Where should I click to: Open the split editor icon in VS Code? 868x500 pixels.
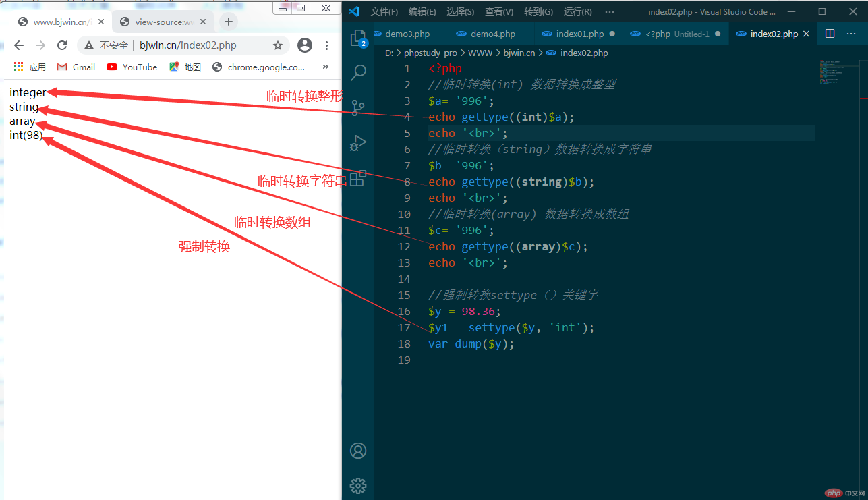830,32
